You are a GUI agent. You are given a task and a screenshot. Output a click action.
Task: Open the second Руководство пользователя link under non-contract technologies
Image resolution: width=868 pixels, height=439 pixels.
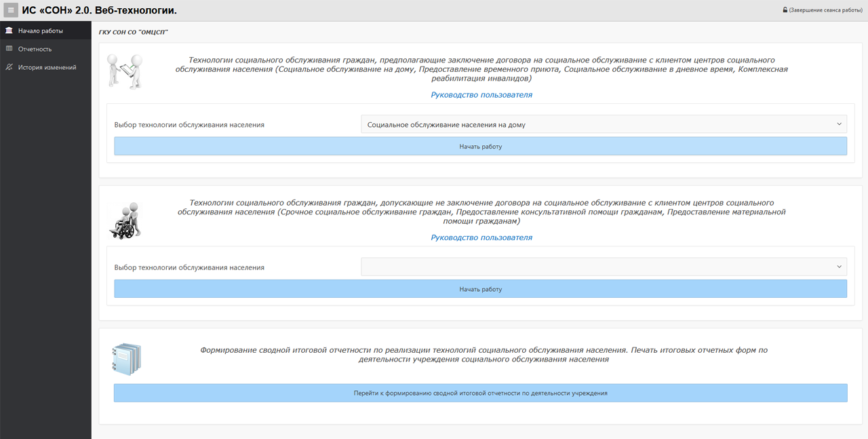[481, 237]
